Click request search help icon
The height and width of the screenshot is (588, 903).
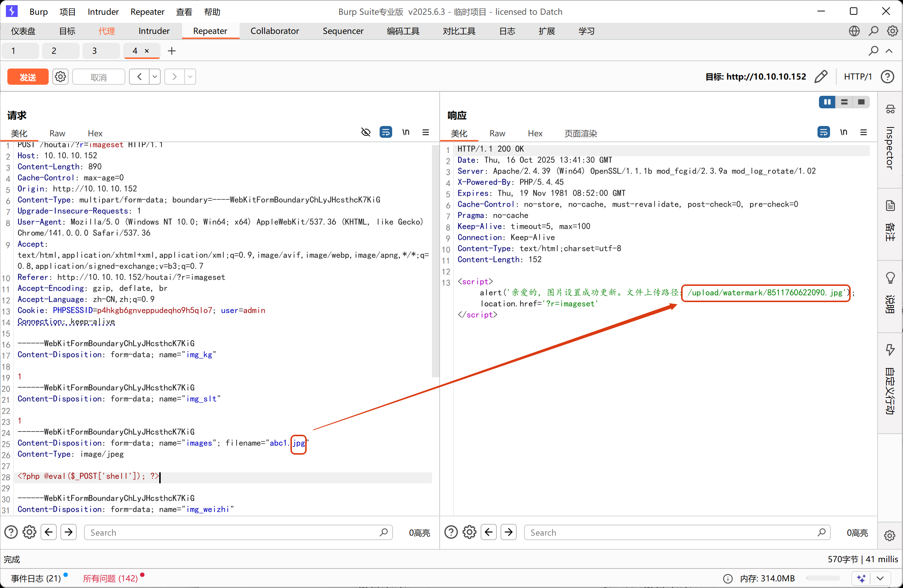click(11, 532)
